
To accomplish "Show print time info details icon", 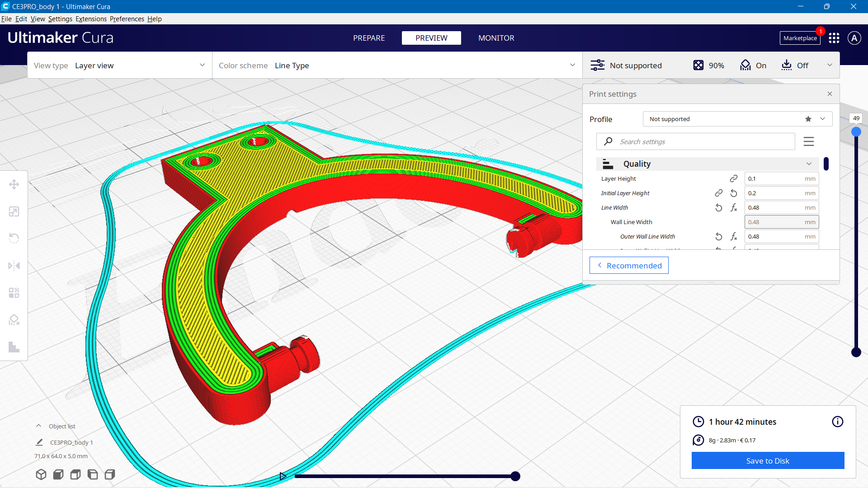I will (x=838, y=422).
